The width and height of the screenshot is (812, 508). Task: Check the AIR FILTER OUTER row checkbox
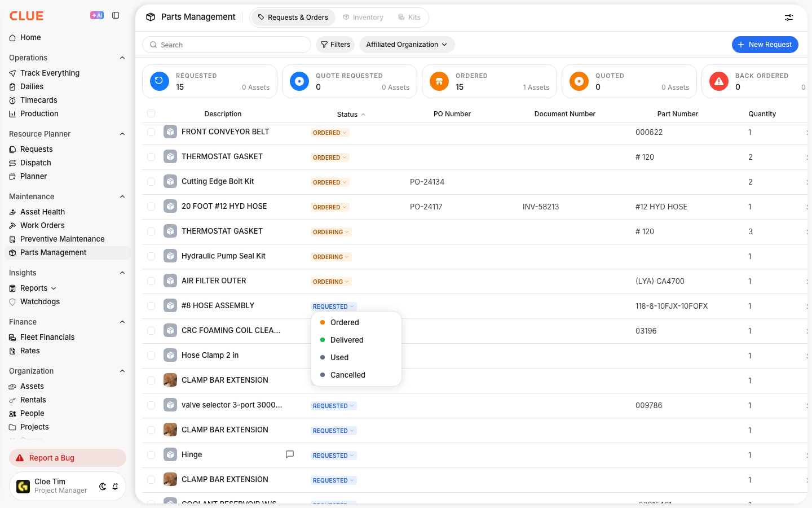point(151,281)
